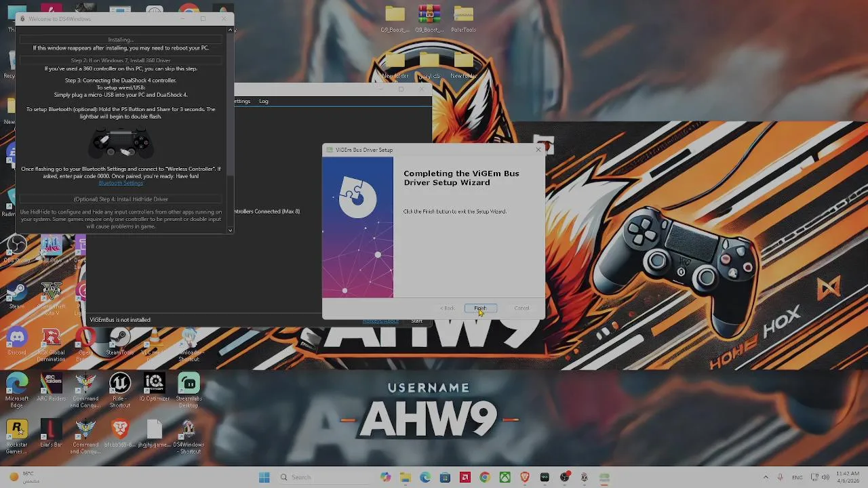
Task: Open the jngjhj.game file on desktop
Action: (155, 434)
